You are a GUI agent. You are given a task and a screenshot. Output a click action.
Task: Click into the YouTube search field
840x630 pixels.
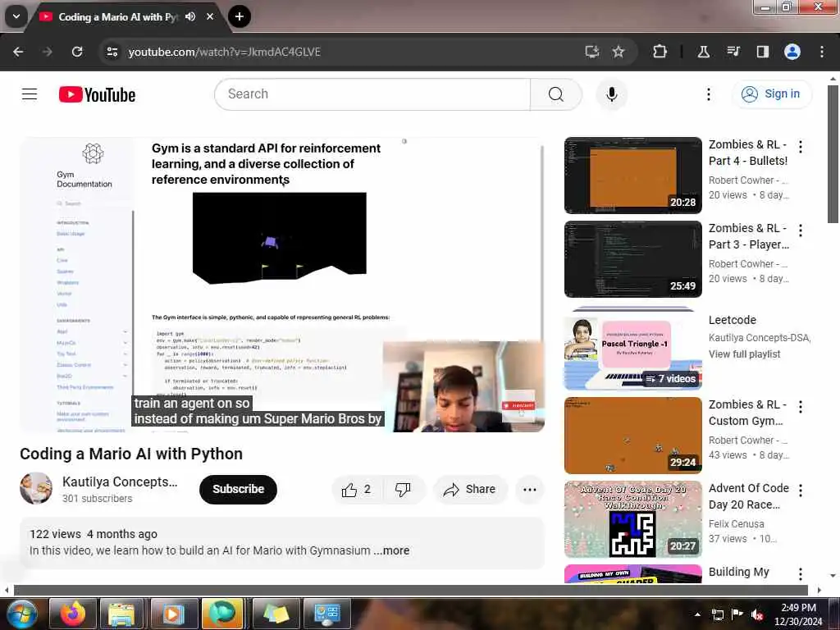pyautogui.click(x=372, y=94)
